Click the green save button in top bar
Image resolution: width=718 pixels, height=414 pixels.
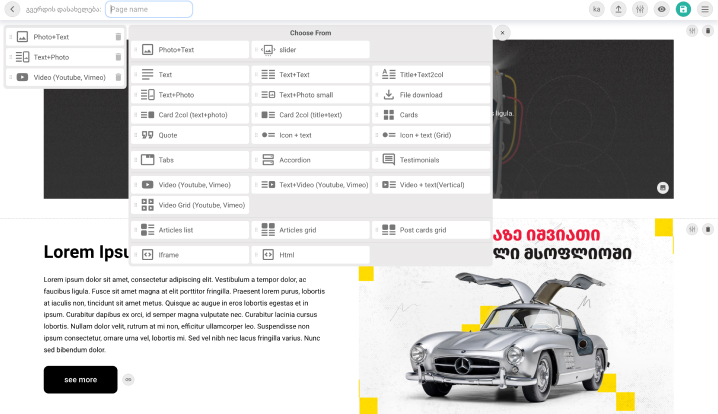(x=683, y=9)
